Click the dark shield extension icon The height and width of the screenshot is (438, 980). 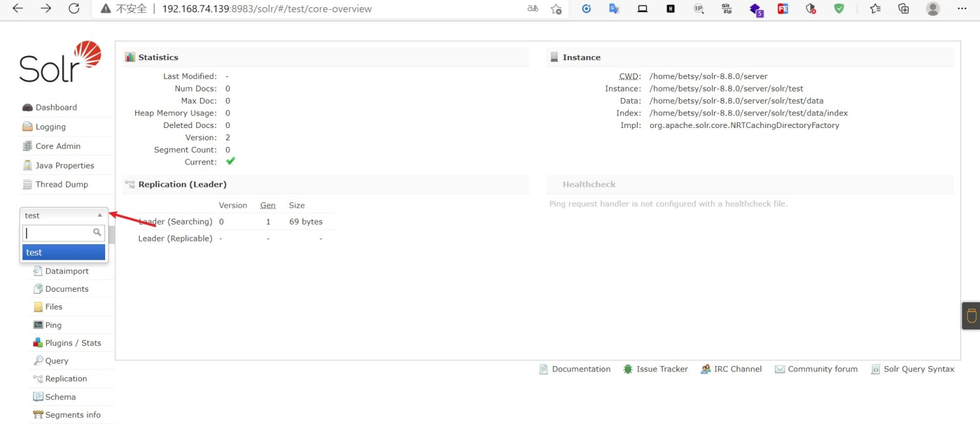tap(811, 8)
